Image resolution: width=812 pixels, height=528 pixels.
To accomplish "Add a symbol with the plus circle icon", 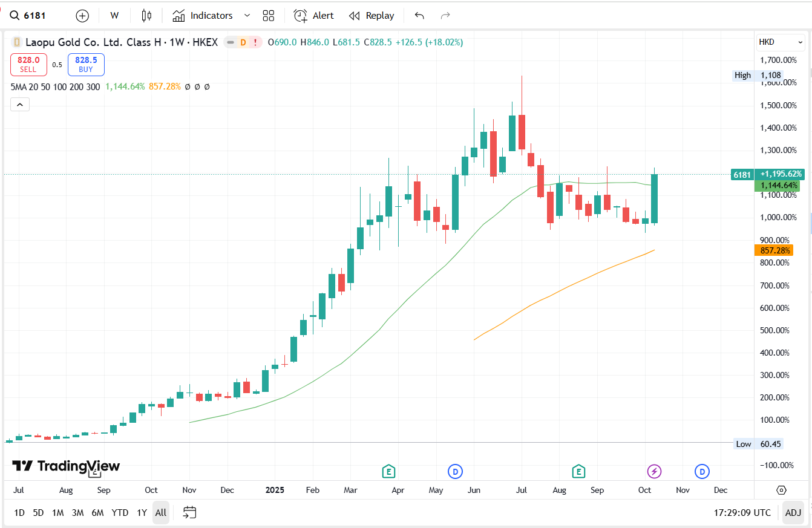I will point(82,16).
